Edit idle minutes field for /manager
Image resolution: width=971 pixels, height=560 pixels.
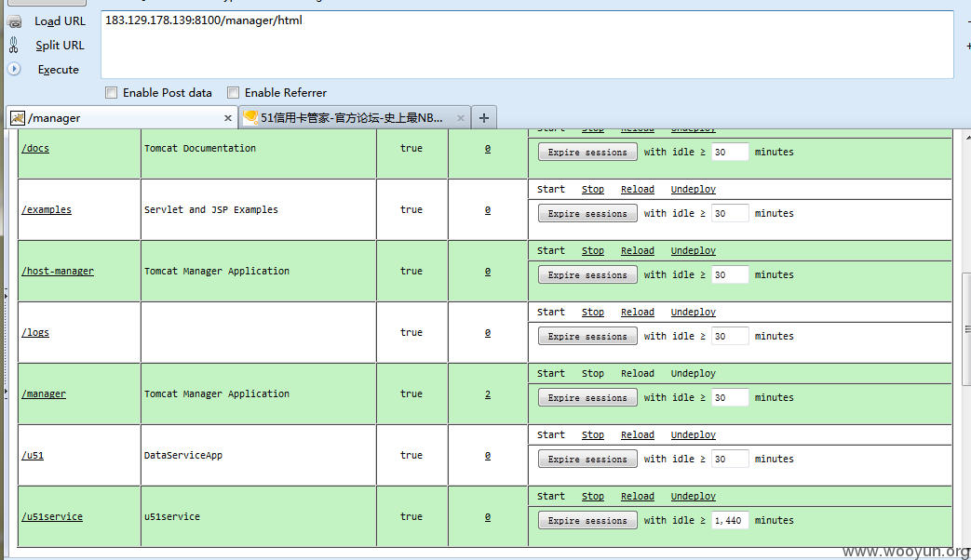[x=730, y=397]
